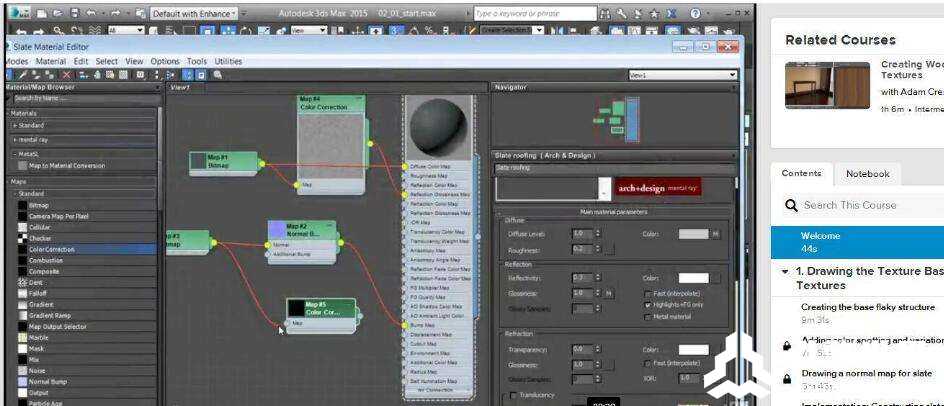Click the red X delete selected icon
The image size is (944, 406).
coord(66,75)
